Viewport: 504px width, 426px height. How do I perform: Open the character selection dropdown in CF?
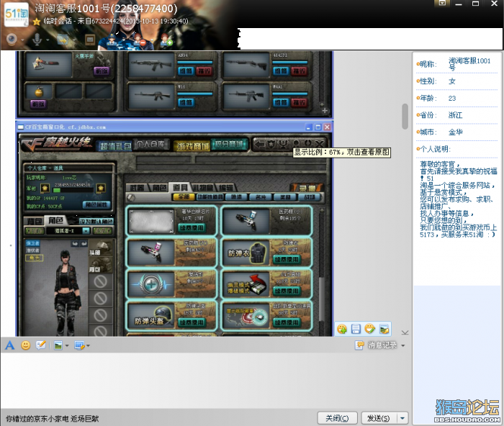86,231
